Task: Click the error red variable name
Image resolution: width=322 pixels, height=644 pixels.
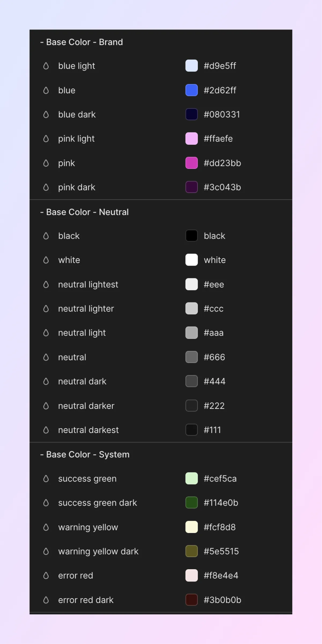Action: pos(76,575)
